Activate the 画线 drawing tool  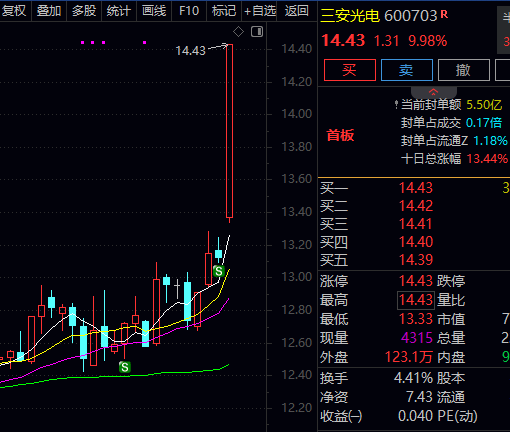[x=154, y=11]
